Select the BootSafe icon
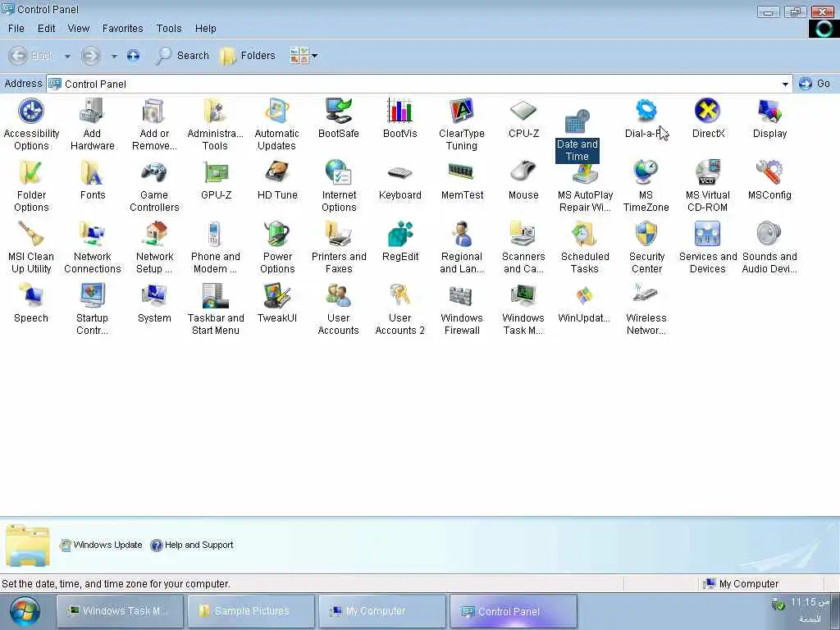 tap(339, 118)
